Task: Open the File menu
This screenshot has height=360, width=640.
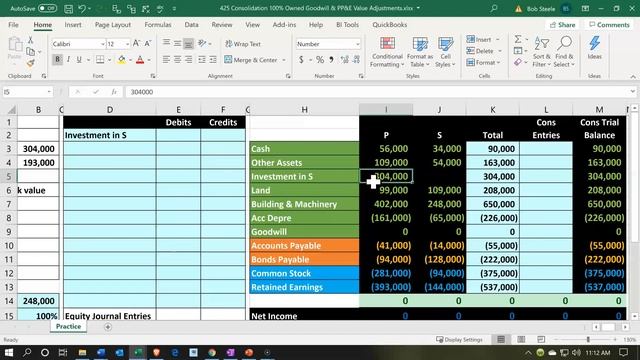Action: coord(13,25)
